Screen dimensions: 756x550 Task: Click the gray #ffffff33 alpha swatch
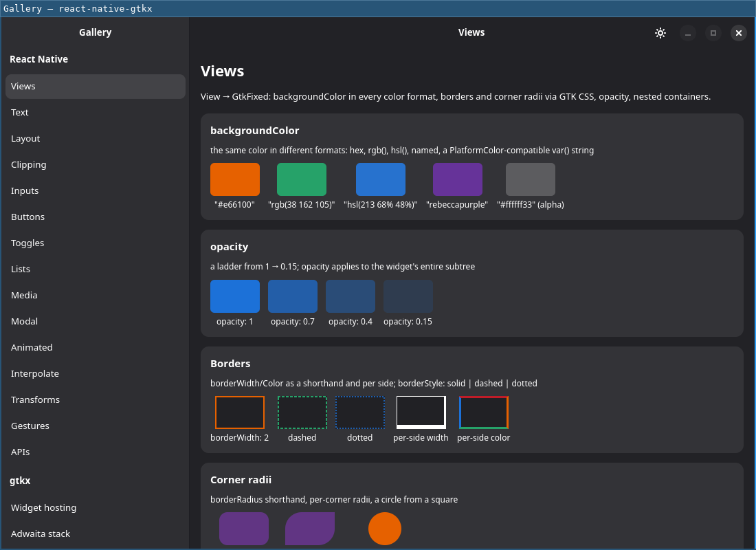(531, 179)
